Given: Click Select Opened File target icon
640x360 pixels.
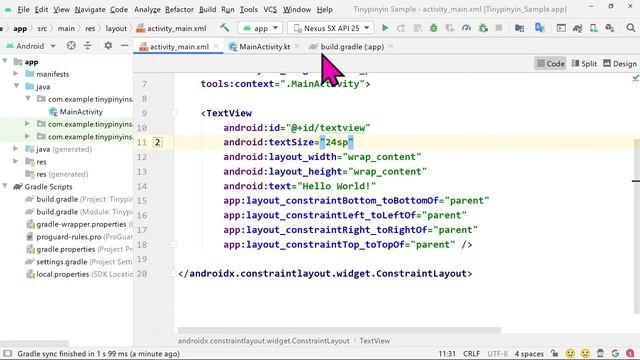Looking at the screenshot, I should (71, 46).
